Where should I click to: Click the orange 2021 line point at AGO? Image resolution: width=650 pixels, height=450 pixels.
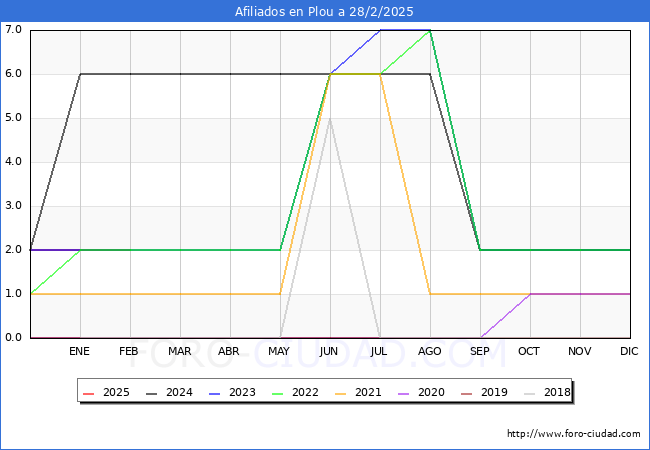click(430, 294)
